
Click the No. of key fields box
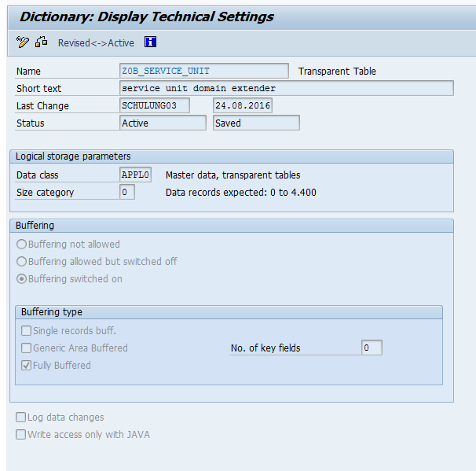click(372, 348)
